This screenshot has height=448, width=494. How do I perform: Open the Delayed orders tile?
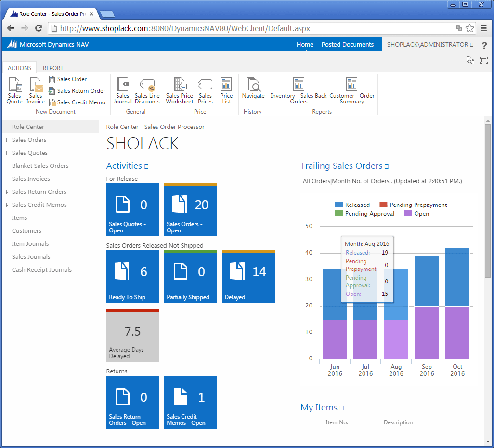[x=248, y=277]
